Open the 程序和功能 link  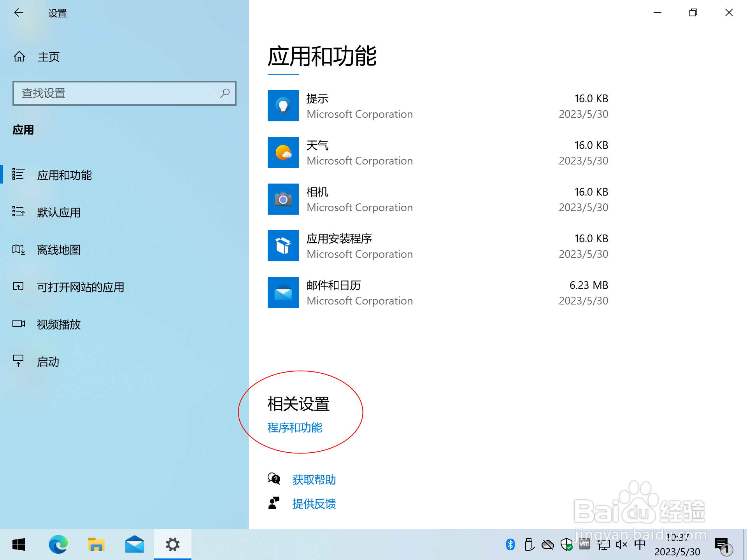click(x=295, y=428)
